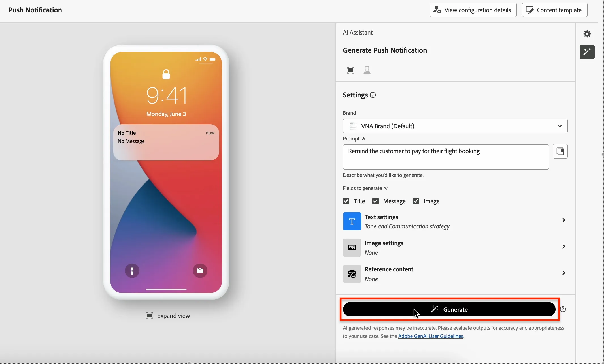604x364 pixels.
Task: Click the 9:41 clock on phone preview
Action: pos(167,95)
